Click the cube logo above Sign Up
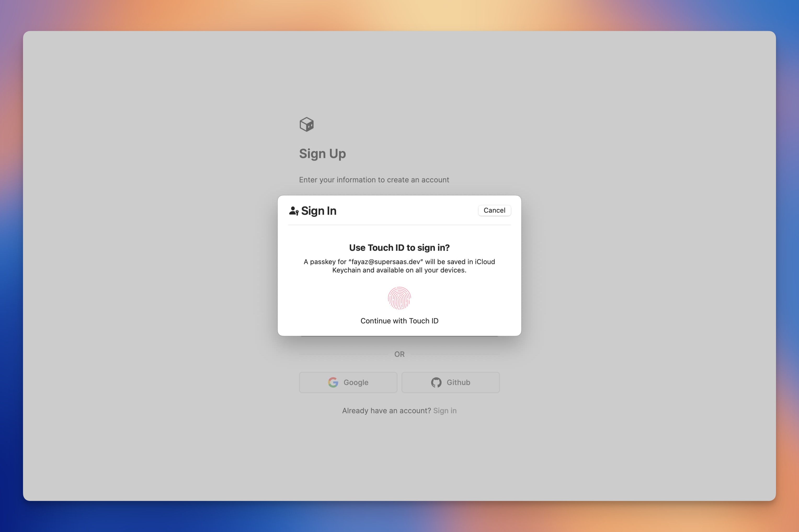Viewport: 799px width, 532px height. (306, 125)
